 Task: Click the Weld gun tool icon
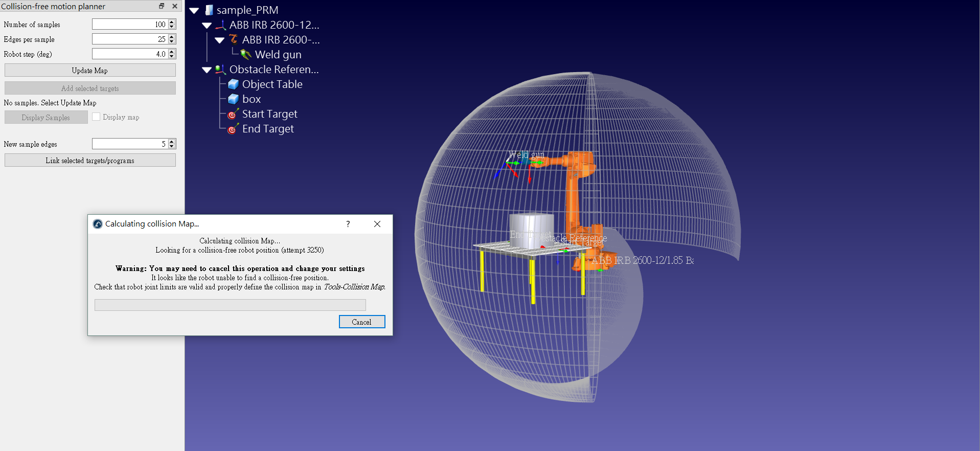pyautogui.click(x=246, y=55)
